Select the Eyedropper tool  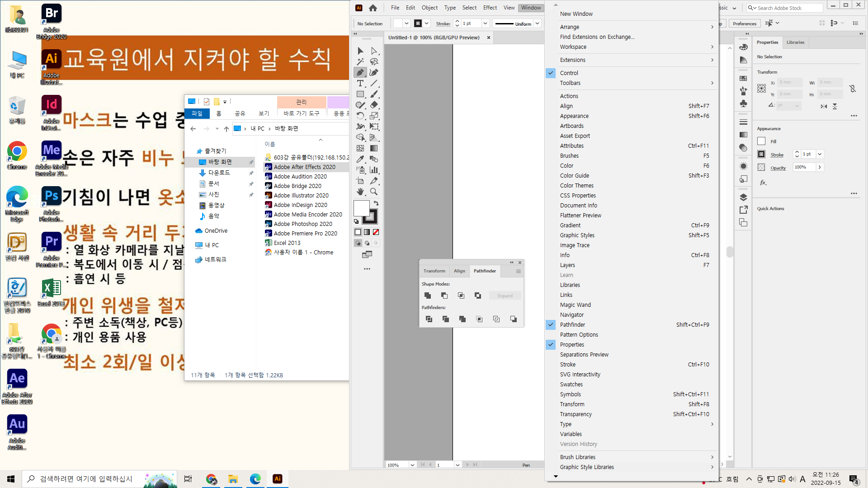pyautogui.click(x=360, y=159)
